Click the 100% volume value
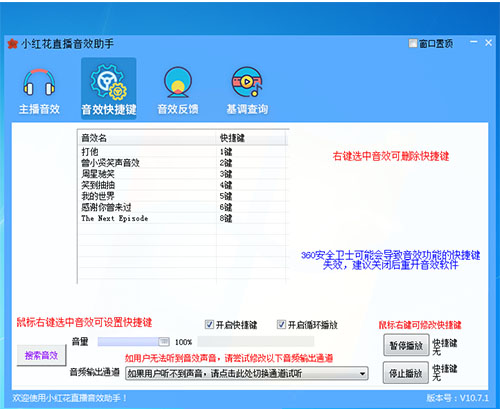The image size is (500, 409). point(183,342)
